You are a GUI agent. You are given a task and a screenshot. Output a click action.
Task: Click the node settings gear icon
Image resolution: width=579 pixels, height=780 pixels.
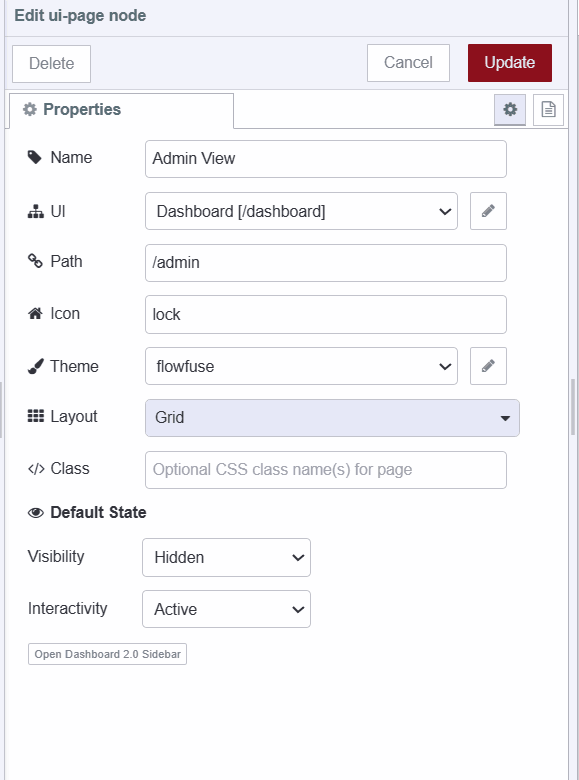click(x=510, y=109)
